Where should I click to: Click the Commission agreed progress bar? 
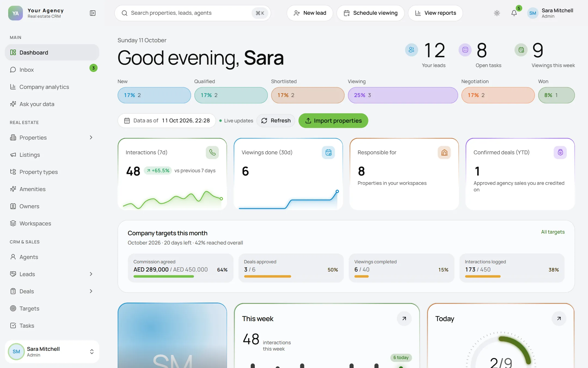click(x=180, y=276)
